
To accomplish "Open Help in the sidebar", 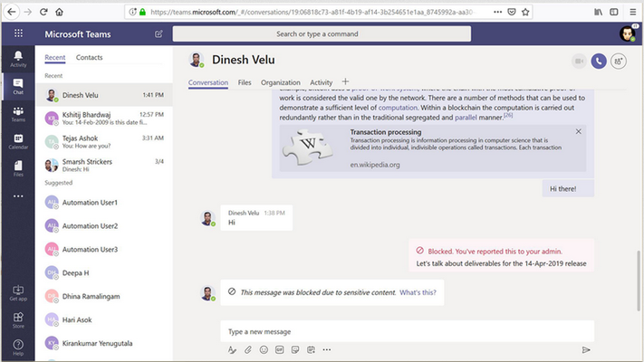I will [18, 348].
